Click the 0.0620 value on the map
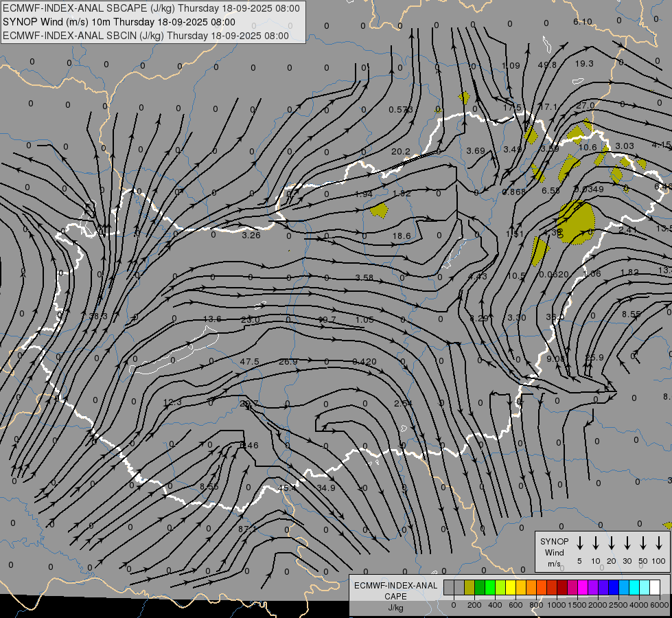672x618 pixels. (554, 275)
